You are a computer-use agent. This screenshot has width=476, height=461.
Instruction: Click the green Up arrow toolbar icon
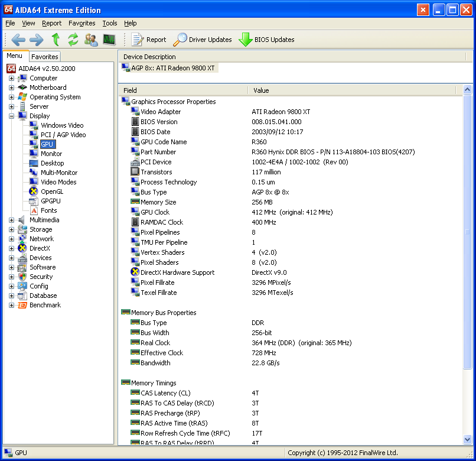[56, 40]
